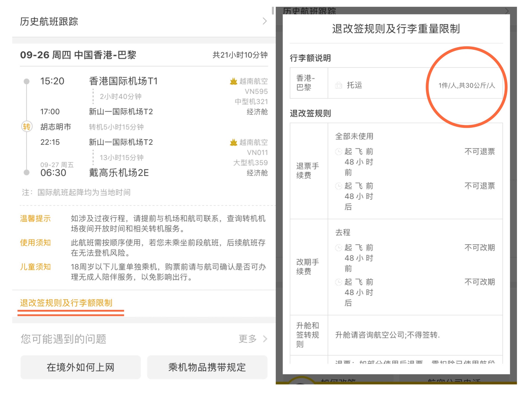532x399 pixels.
Task: Tap 乘机物品携带规定 button
Action: pyautogui.click(x=207, y=367)
